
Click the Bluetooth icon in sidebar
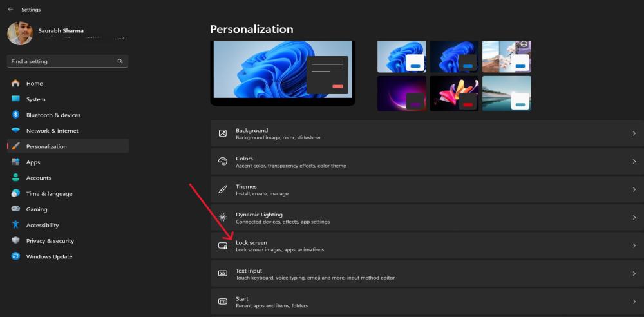click(15, 115)
